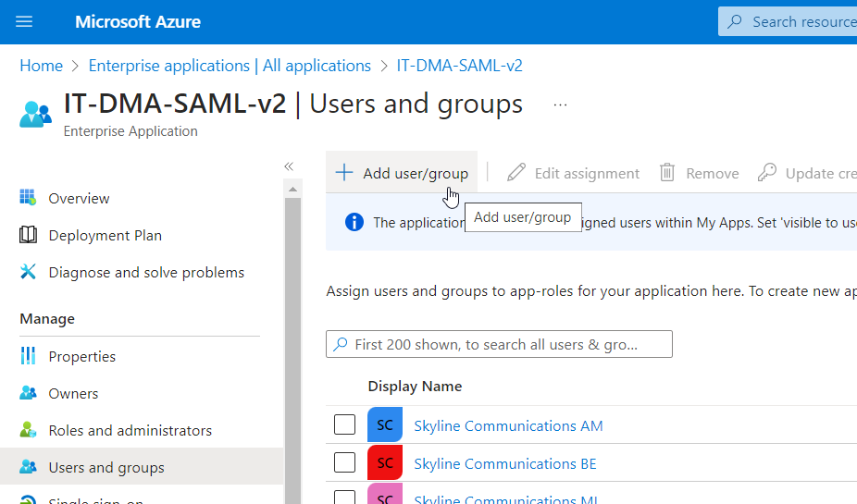Collapse the left navigation pane with the double chevron
857x504 pixels.
(289, 166)
